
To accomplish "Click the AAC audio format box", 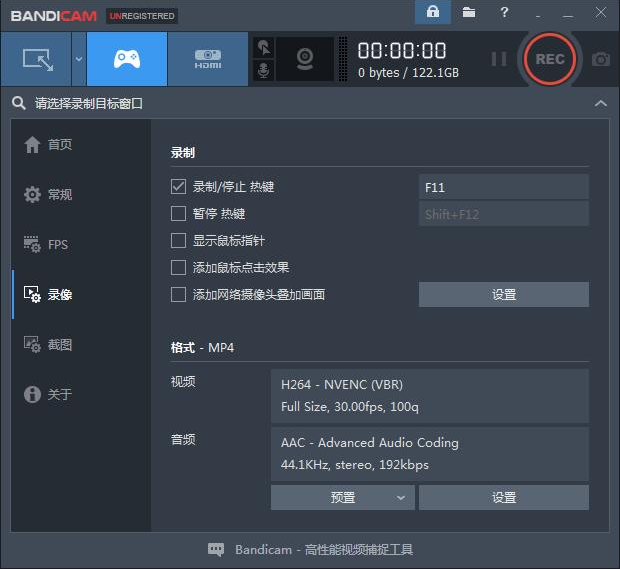I will [430, 454].
